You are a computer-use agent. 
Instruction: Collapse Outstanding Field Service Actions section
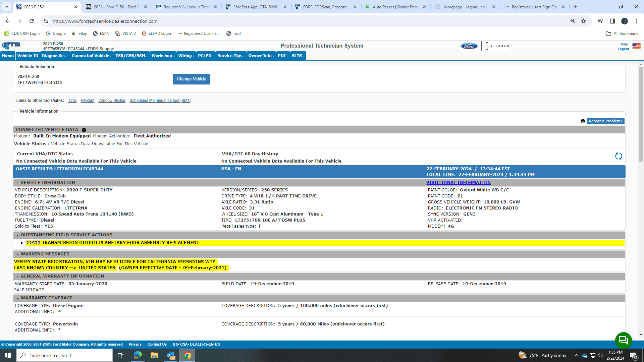[x=18, y=235]
